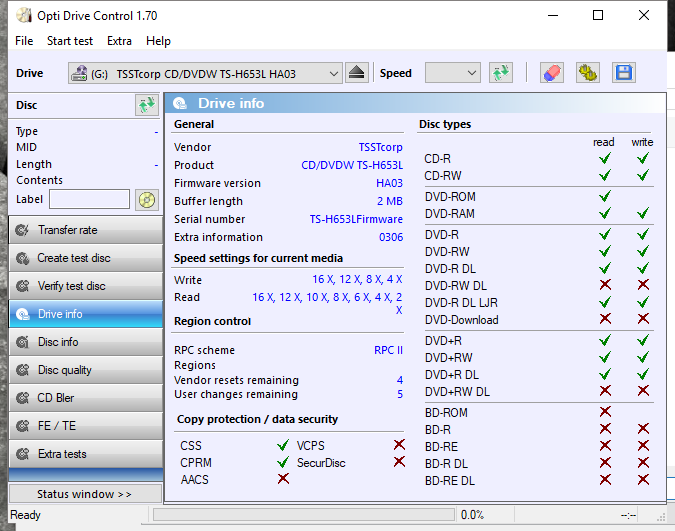The width and height of the screenshot is (675, 531).
Task: Click the BD-RE DL write cross
Action: pyautogui.click(x=643, y=479)
